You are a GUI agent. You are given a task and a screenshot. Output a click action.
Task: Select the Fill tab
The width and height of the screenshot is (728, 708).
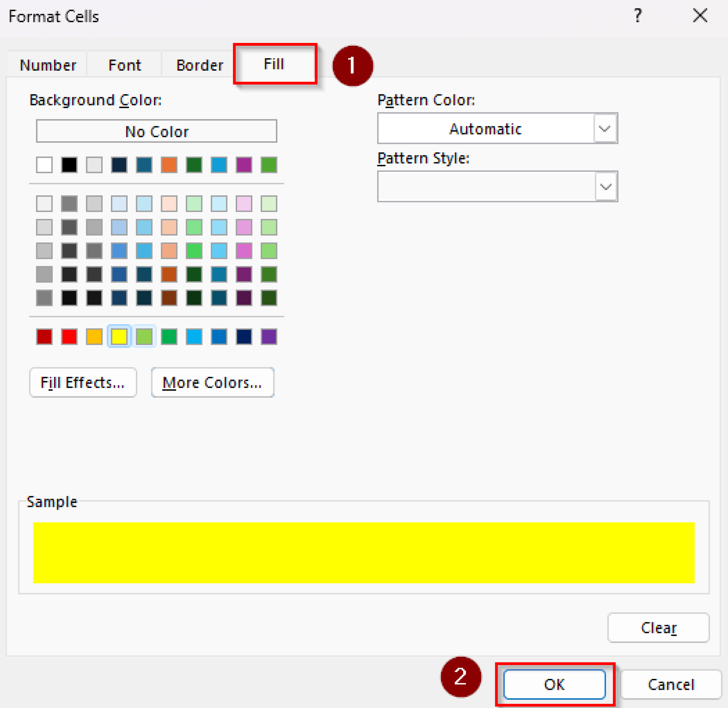274,64
